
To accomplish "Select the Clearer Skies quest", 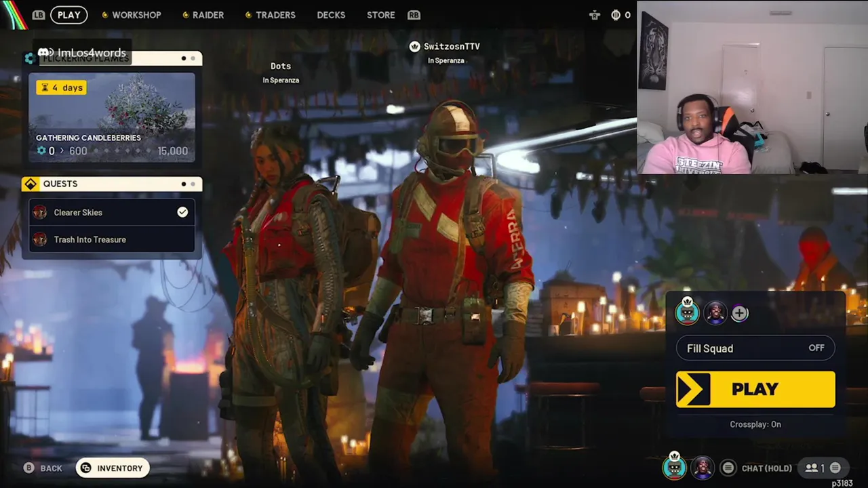I will point(112,212).
